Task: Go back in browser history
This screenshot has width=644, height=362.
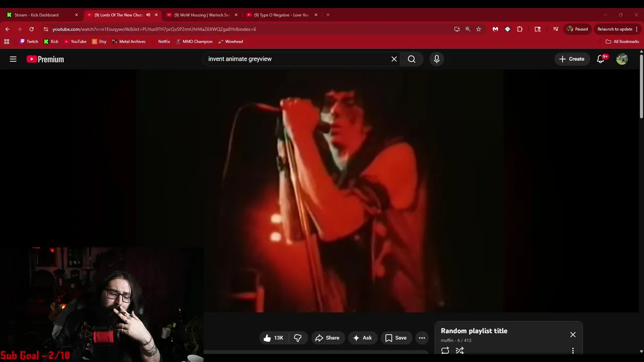Action: pyautogui.click(x=7, y=29)
